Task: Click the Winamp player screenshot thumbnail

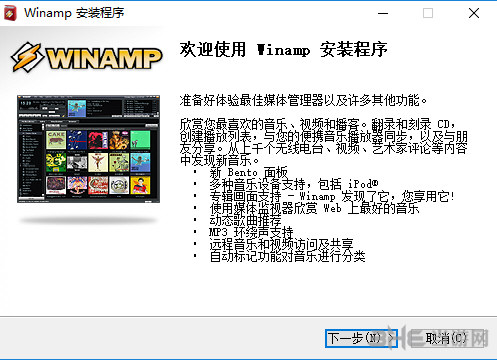Action: point(88,149)
